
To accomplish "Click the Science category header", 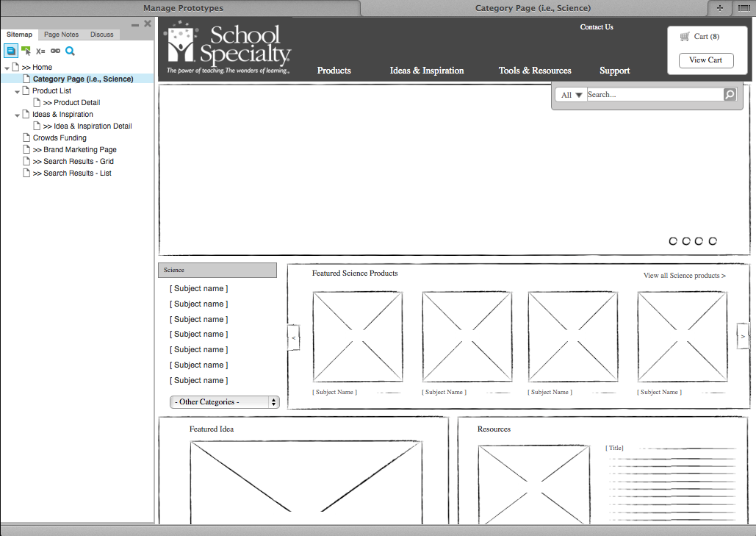I will [x=217, y=270].
